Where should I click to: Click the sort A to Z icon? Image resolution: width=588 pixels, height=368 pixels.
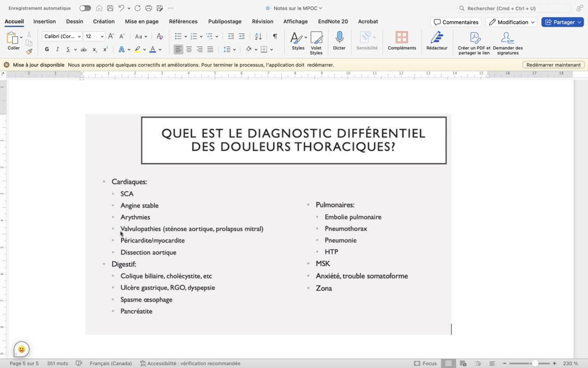pyautogui.click(x=258, y=36)
